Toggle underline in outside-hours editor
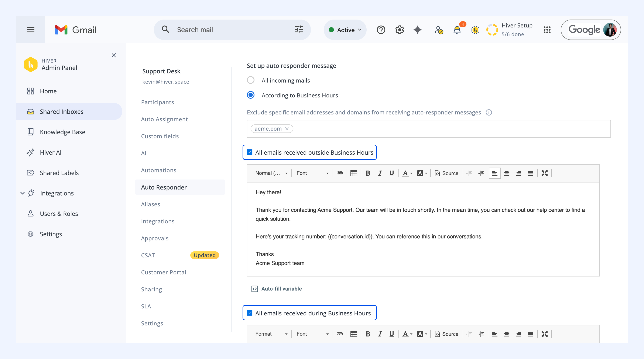This screenshot has width=644, height=359. coord(392,173)
